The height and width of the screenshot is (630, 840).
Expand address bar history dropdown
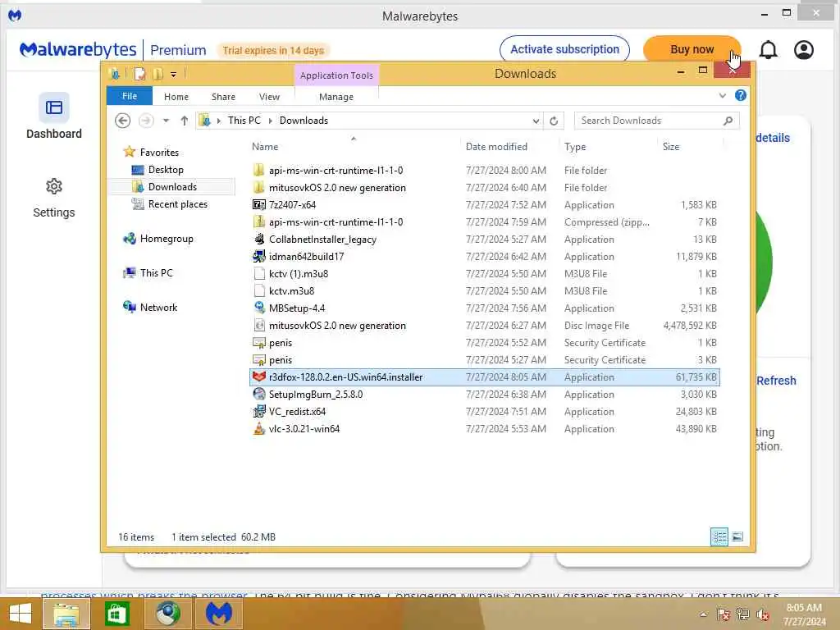coord(536,121)
